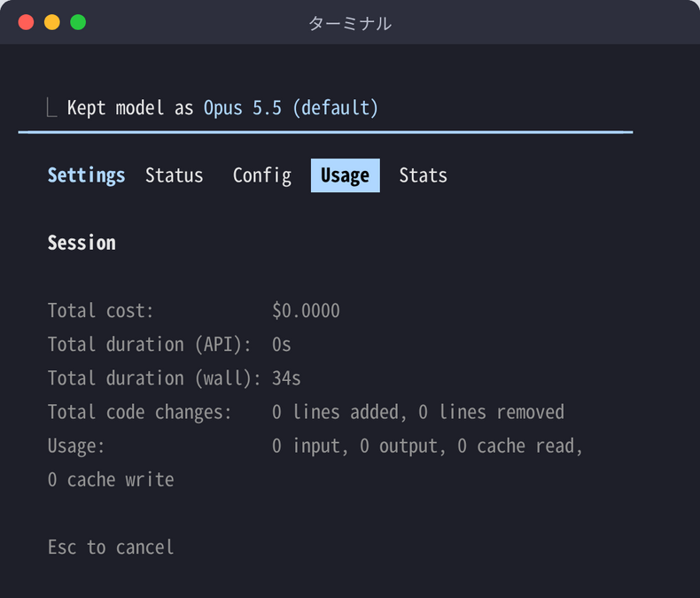Switch to the Stats tab
Screen dimensions: 700x598
pos(424,175)
